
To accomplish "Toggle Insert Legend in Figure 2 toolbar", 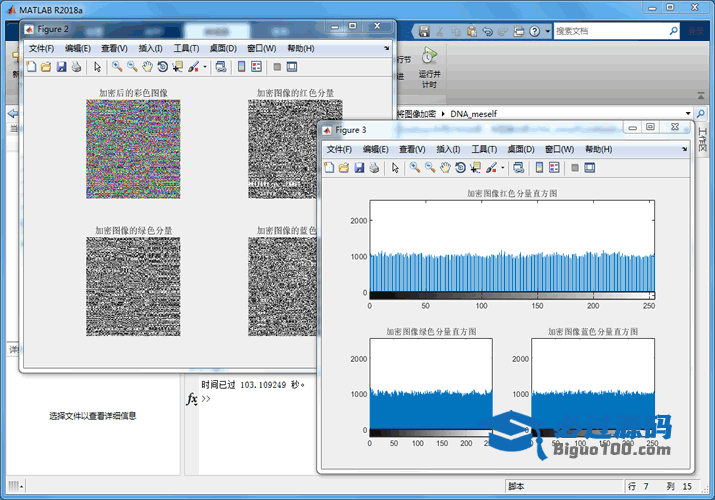I will click(256, 67).
